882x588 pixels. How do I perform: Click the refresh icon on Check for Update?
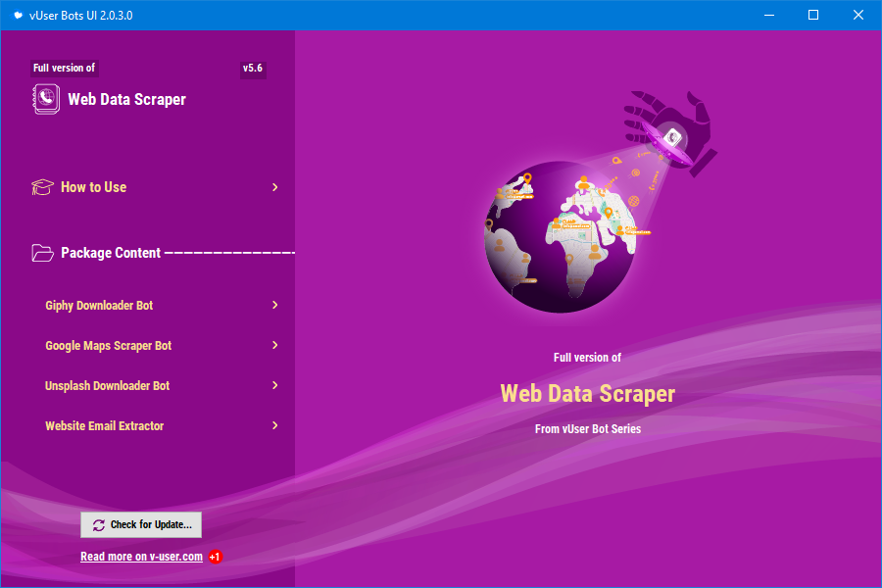98,525
